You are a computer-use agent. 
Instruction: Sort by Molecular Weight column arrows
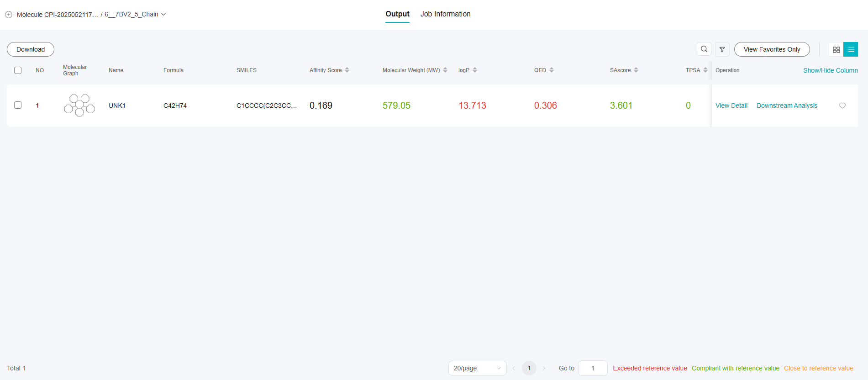tap(445, 70)
